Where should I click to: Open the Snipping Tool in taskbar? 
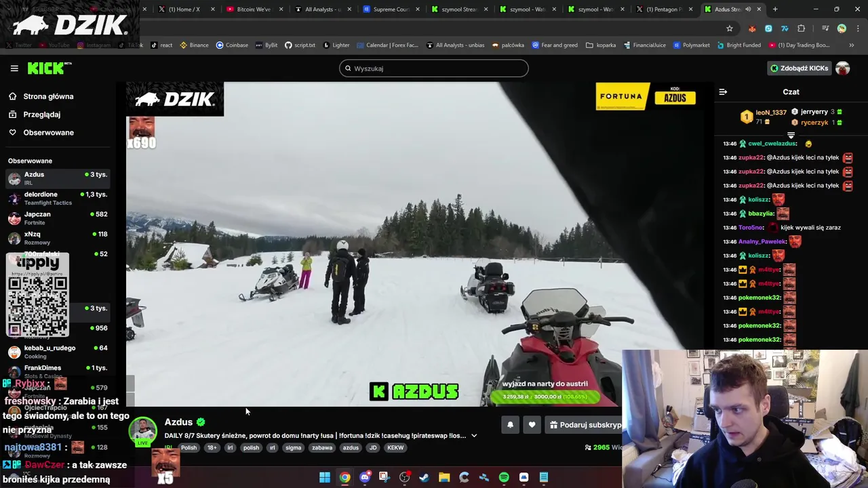(384, 477)
